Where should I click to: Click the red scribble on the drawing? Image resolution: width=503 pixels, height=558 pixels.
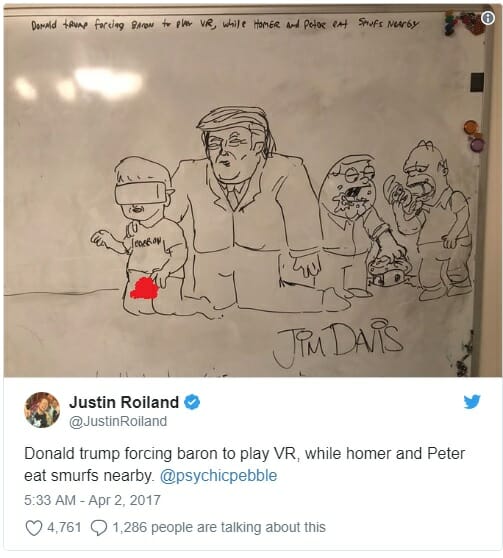point(144,289)
